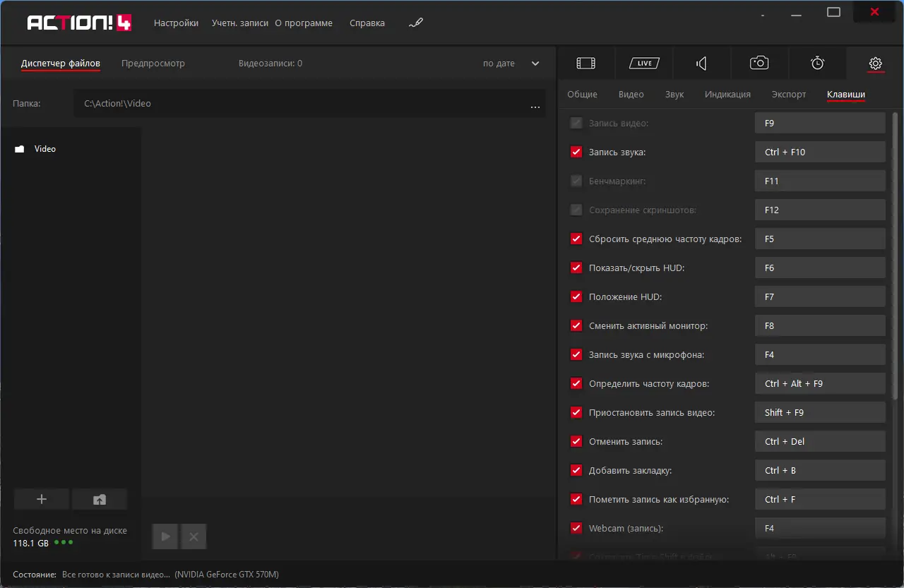Open the Общие settings tab

(582, 94)
